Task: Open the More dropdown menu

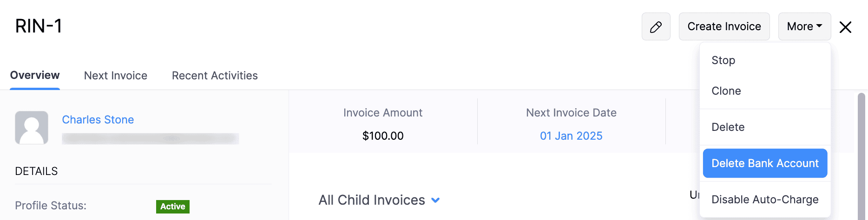Action: pyautogui.click(x=804, y=27)
